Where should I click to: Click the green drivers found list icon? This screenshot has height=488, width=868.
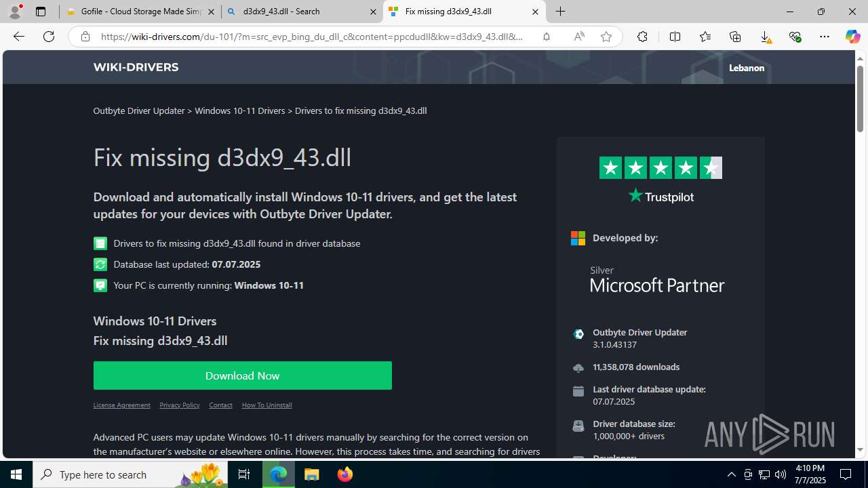100,243
